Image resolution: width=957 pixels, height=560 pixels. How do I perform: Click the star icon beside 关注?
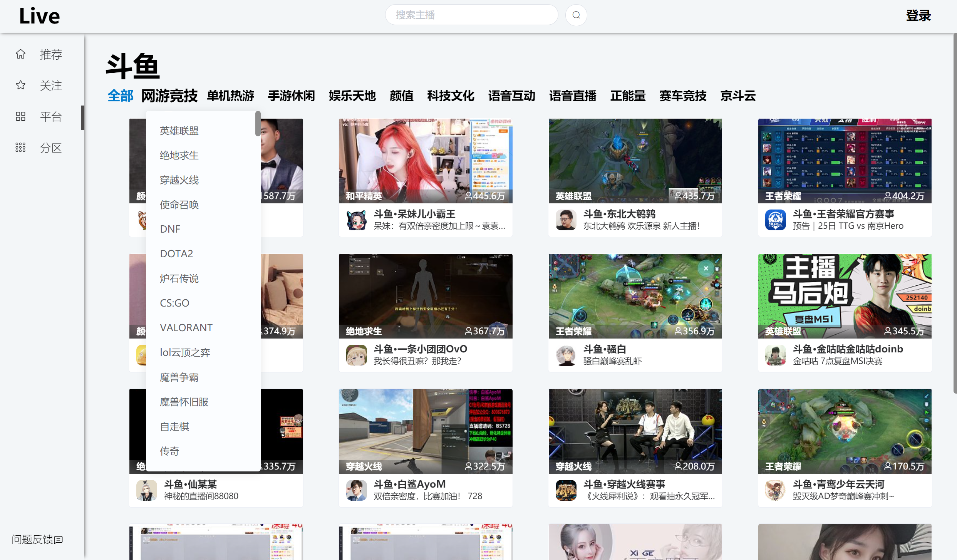(x=20, y=85)
